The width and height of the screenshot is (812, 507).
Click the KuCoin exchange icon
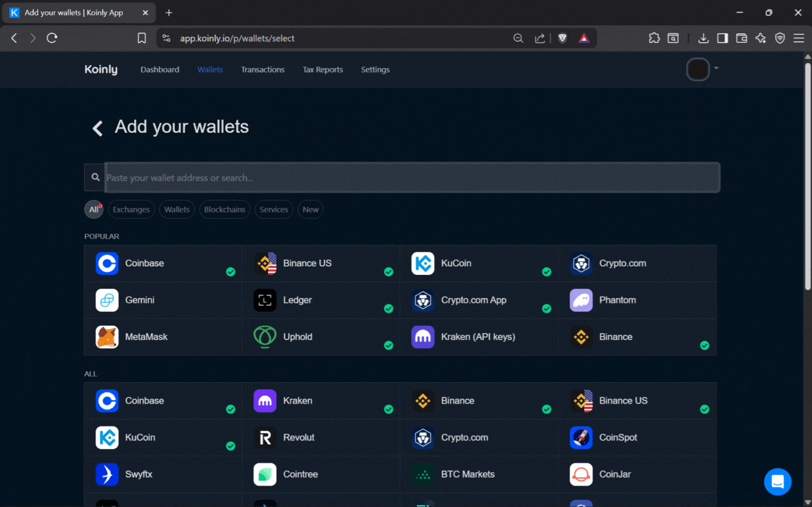pos(422,263)
